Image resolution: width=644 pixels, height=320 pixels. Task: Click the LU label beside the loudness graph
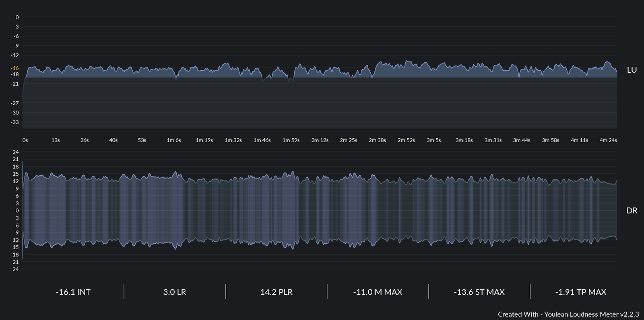pyautogui.click(x=632, y=70)
